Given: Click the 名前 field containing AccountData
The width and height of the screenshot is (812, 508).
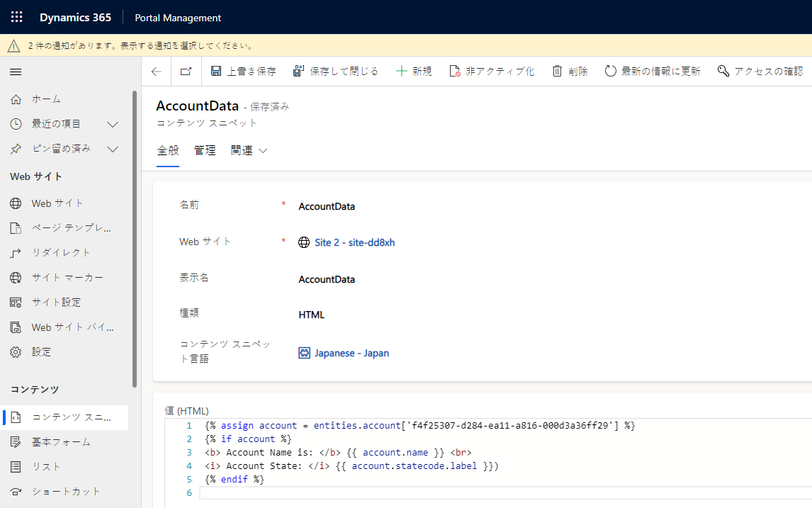Looking at the screenshot, I should (425, 206).
